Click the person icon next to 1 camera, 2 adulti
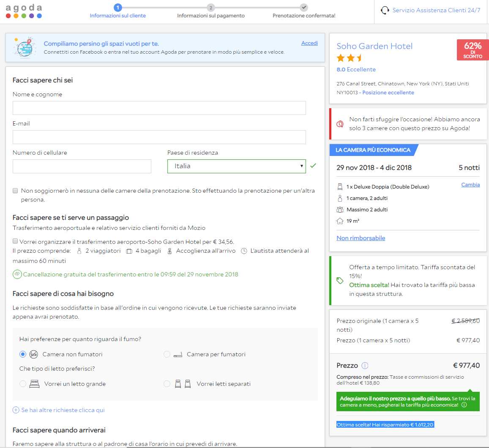The image size is (489, 448). click(x=340, y=198)
